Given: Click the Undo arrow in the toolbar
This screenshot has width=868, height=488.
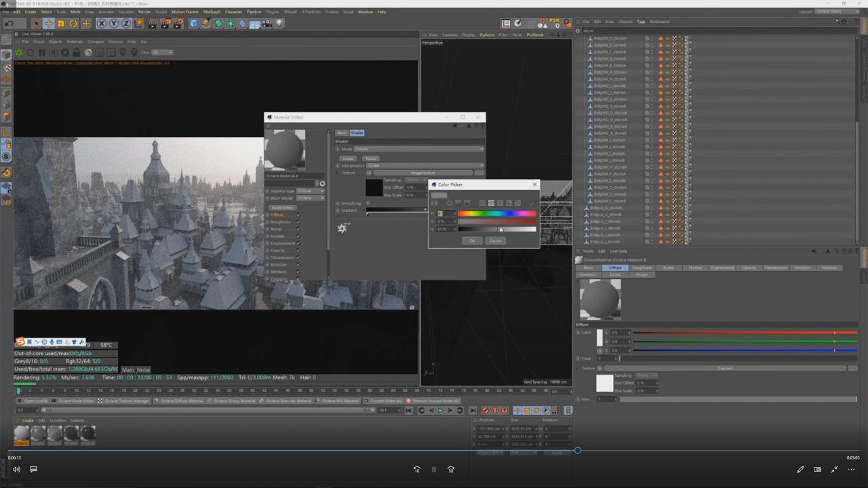Looking at the screenshot, I should (9, 24).
